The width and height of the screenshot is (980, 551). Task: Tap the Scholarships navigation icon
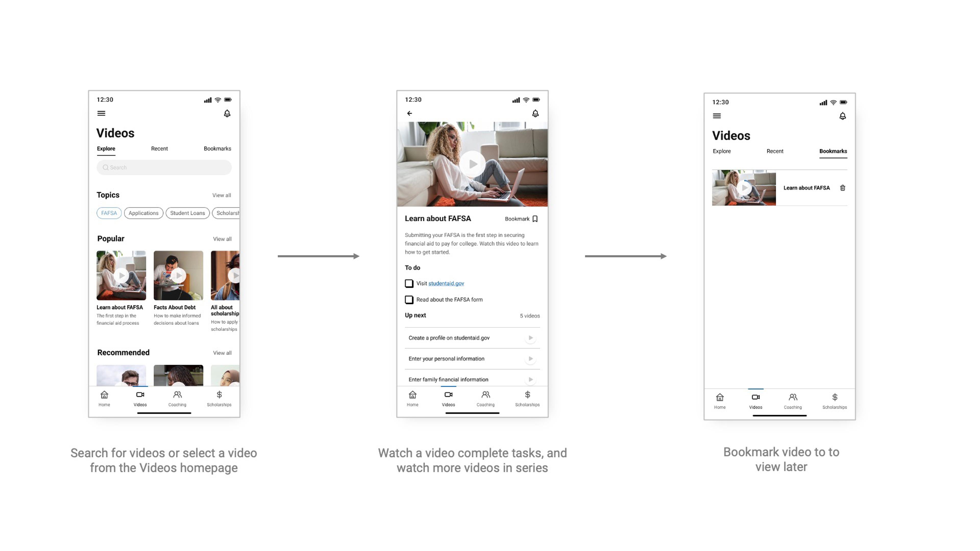click(x=219, y=398)
